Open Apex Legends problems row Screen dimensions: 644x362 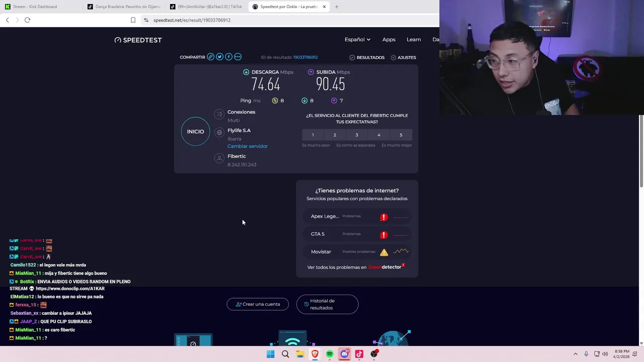click(357, 217)
